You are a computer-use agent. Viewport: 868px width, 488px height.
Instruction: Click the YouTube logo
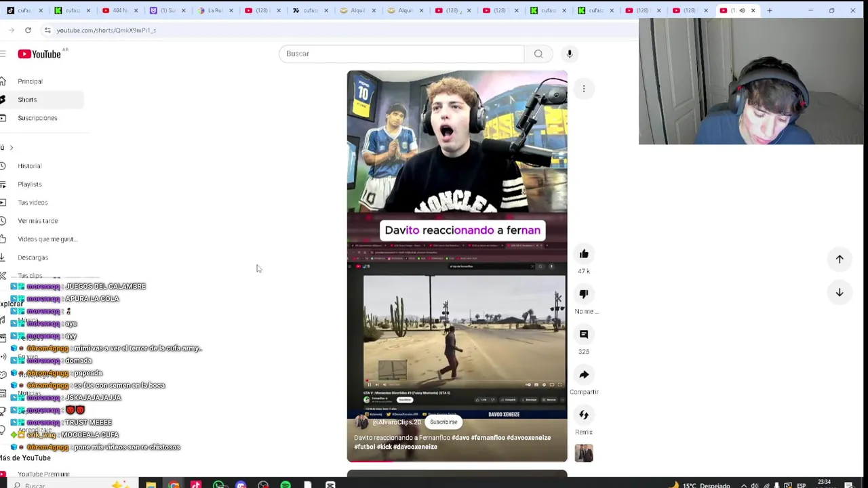pyautogui.click(x=39, y=54)
